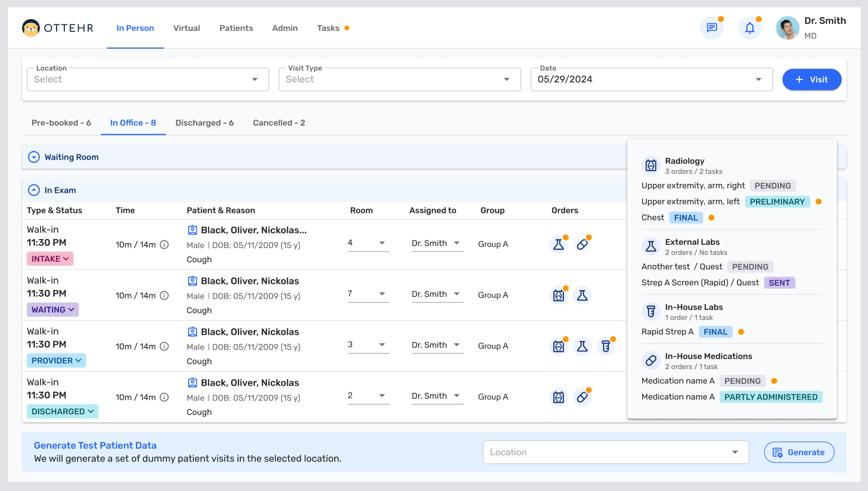
Task: Go to the Virtual menu tab
Action: coord(186,28)
